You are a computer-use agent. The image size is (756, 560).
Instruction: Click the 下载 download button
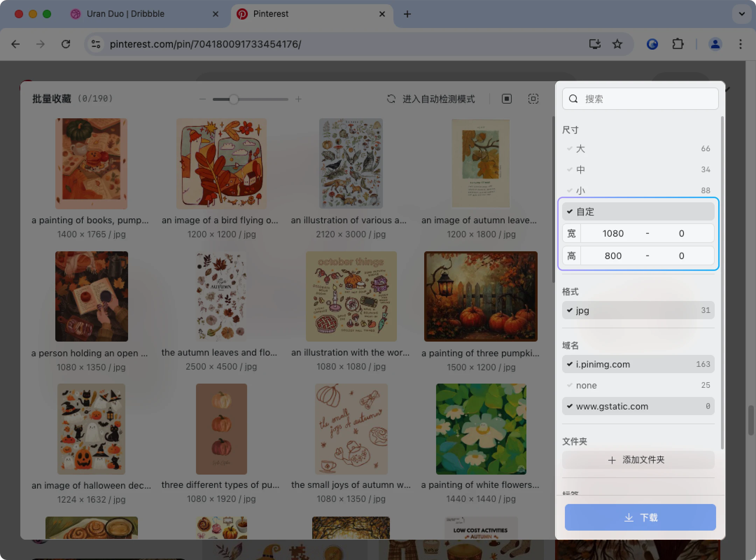click(x=640, y=517)
